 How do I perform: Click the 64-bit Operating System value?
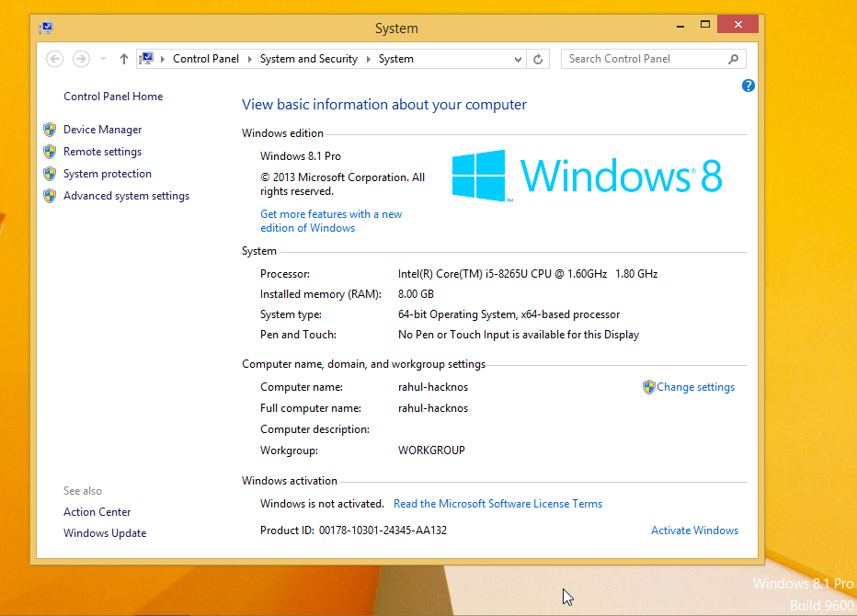[508, 314]
